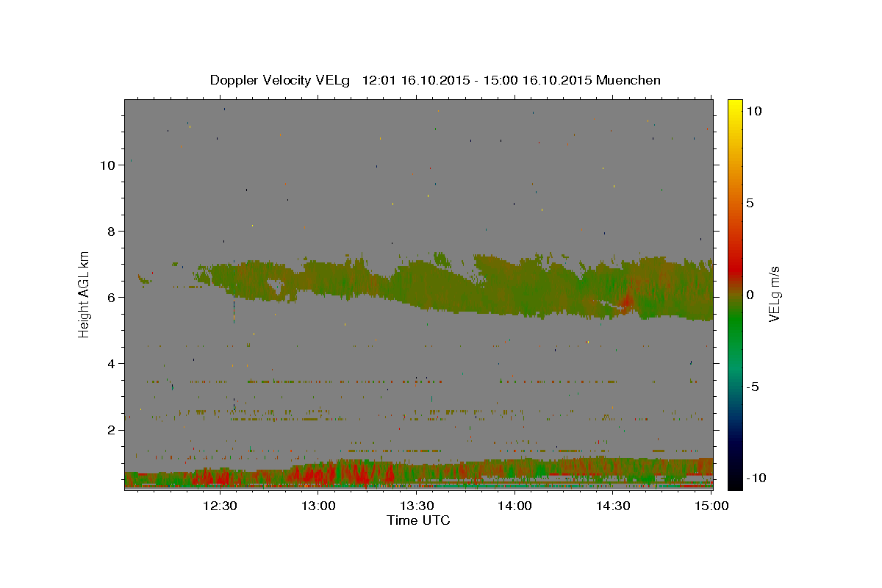Click the 14:00 time tick label
Viewport: 882px width, 588px height.
[515, 506]
